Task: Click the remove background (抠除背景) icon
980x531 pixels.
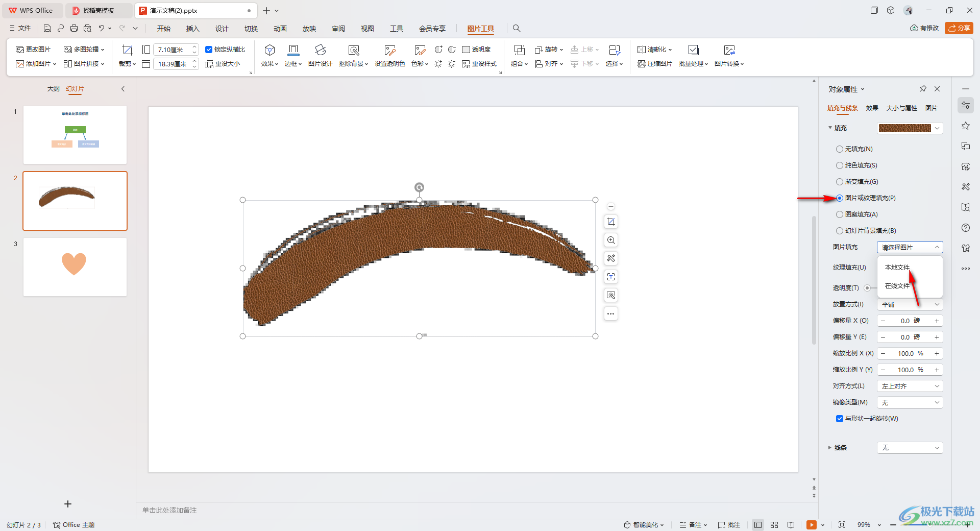Action: [354, 50]
